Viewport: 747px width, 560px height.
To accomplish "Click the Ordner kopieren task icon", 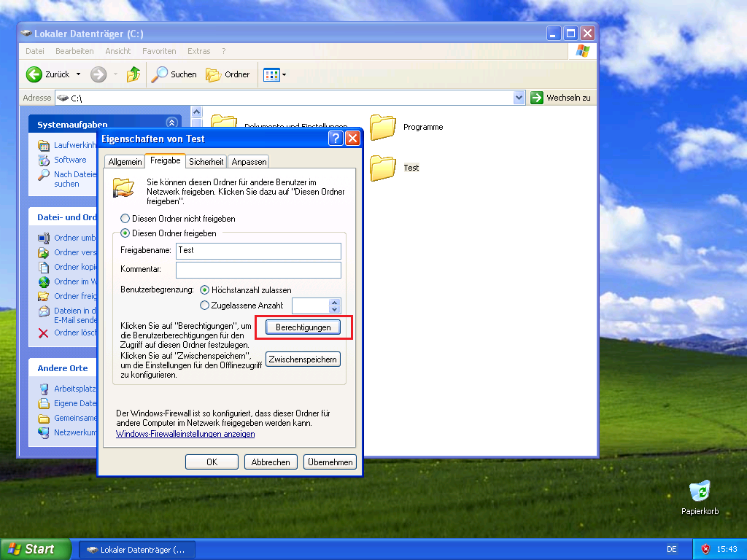I will coord(44,267).
